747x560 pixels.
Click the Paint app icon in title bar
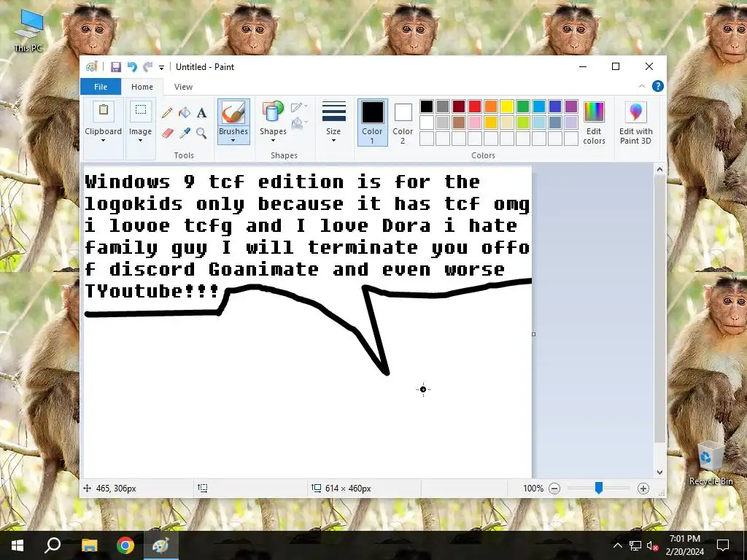tap(91, 67)
